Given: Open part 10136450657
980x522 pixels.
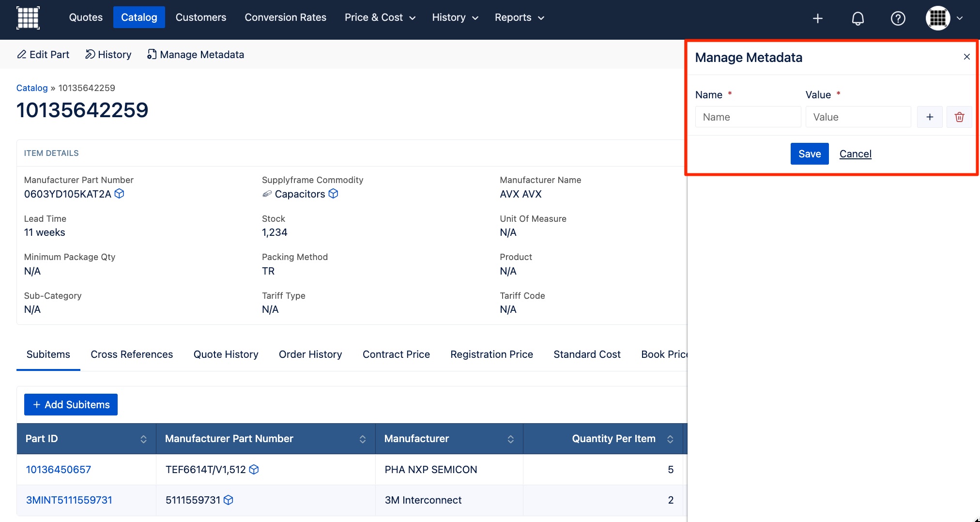Looking at the screenshot, I should [59, 469].
